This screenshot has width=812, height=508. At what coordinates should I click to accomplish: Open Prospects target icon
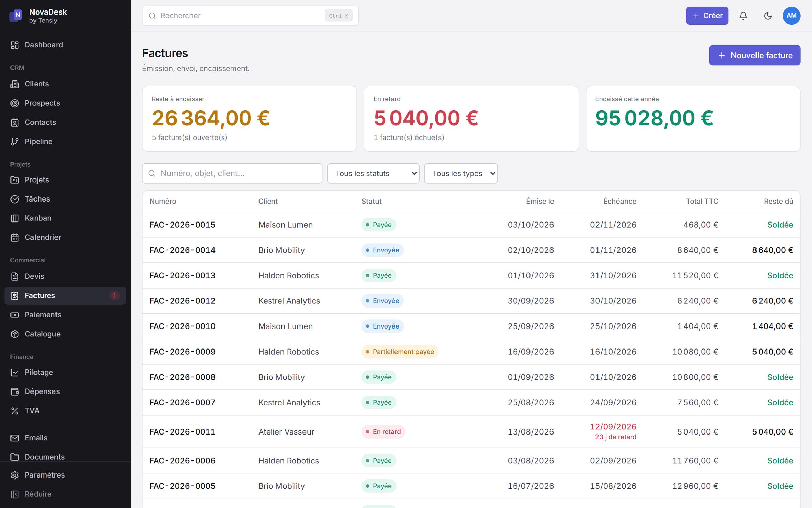pos(15,103)
